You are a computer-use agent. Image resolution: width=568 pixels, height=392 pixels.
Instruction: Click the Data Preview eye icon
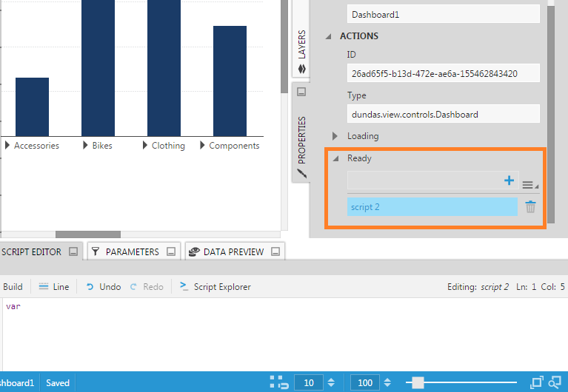point(194,251)
